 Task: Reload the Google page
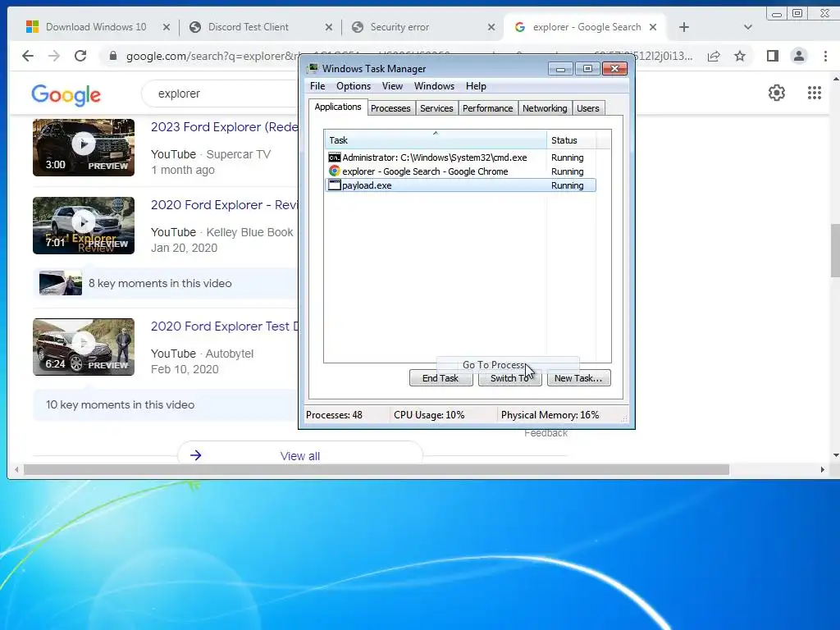coord(80,56)
